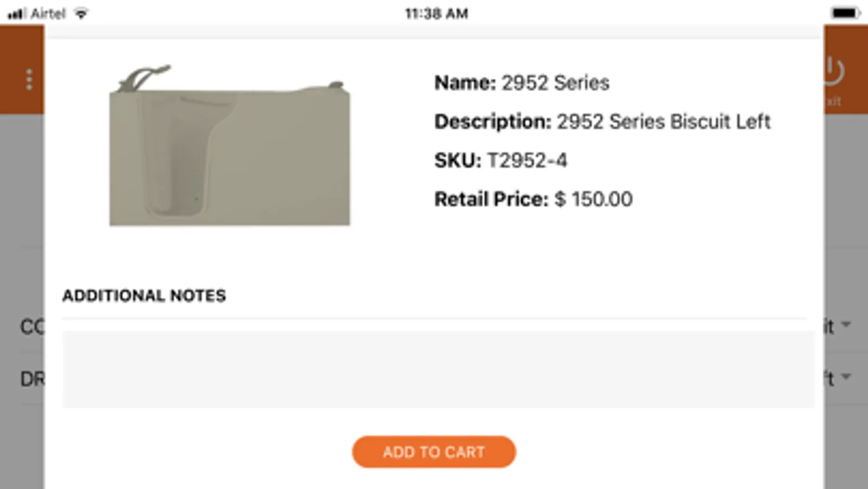
Task: Expand the dropdown arrow on the CC row
Action: click(x=846, y=325)
